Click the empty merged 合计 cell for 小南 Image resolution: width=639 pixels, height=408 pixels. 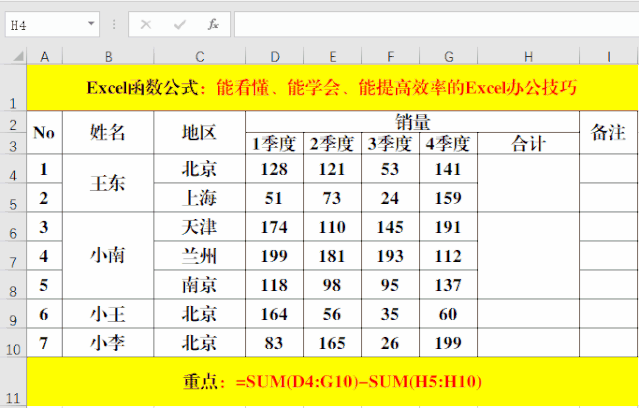point(528,256)
